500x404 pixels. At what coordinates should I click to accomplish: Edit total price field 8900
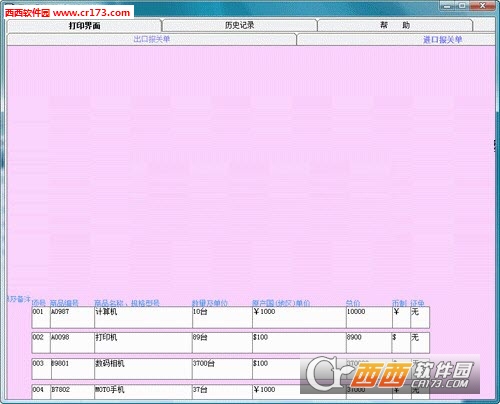point(369,343)
